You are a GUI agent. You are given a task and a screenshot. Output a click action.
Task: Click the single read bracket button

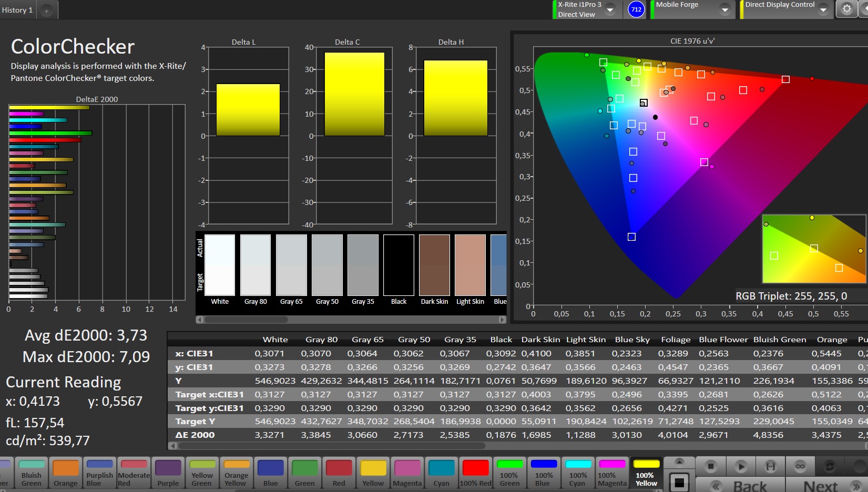coord(771,466)
